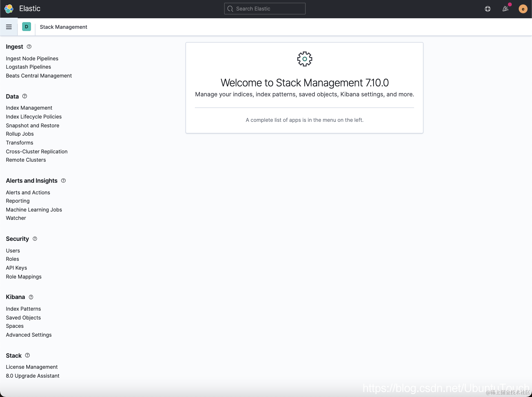Click help icon next to Security
Image resolution: width=532 pixels, height=397 pixels.
[35, 239]
